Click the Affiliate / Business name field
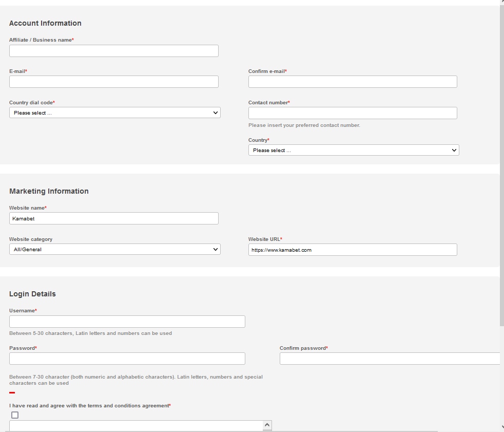 113,51
